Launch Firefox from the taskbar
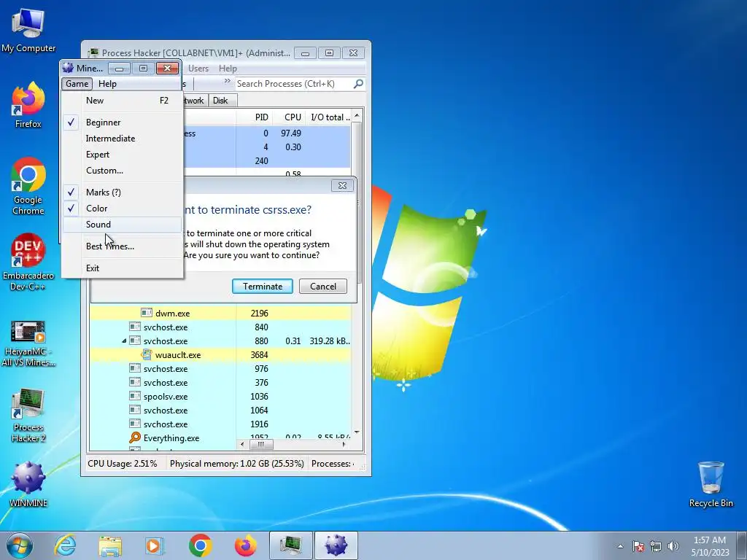The height and width of the screenshot is (560, 747). [x=246, y=545]
